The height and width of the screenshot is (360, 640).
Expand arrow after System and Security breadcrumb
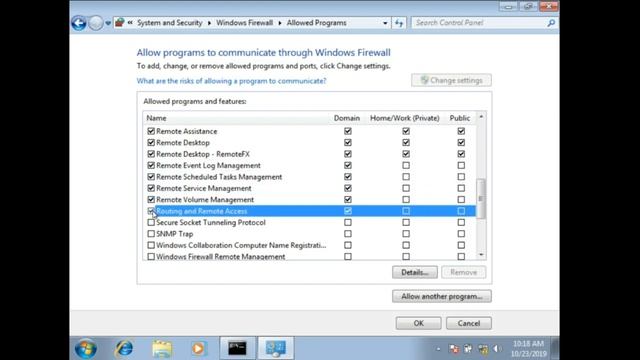pyautogui.click(x=209, y=23)
